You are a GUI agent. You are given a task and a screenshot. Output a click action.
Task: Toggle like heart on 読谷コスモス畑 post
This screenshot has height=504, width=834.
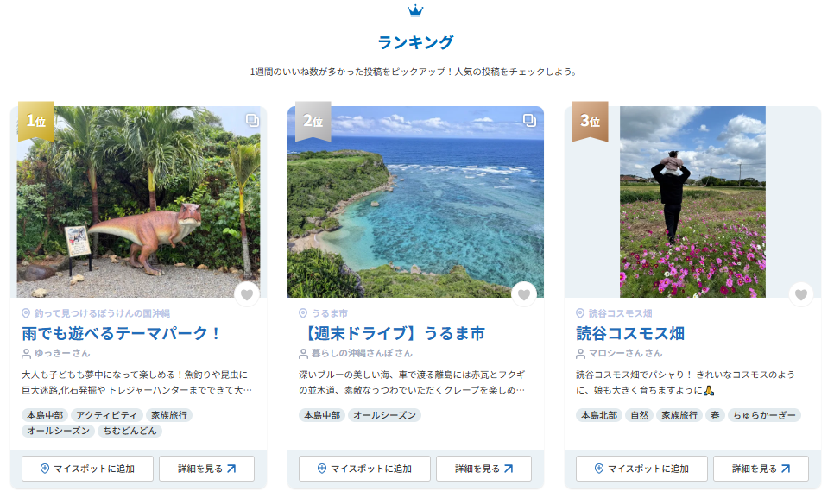click(x=801, y=294)
